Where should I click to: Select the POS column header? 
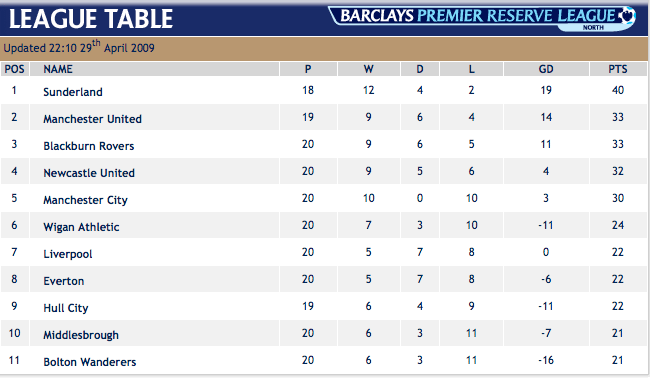point(15,69)
